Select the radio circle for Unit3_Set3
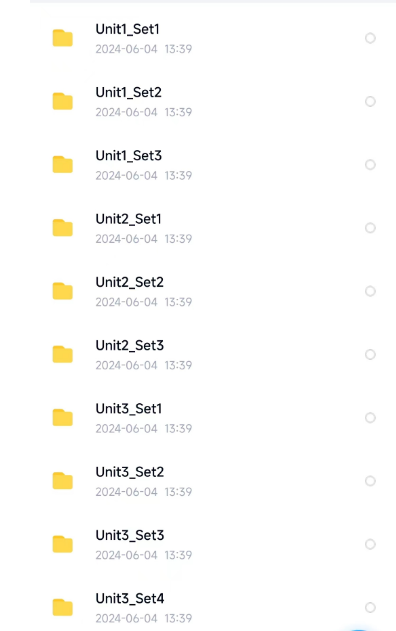Image resolution: width=396 pixels, height=631 pixels. point(370,544)
